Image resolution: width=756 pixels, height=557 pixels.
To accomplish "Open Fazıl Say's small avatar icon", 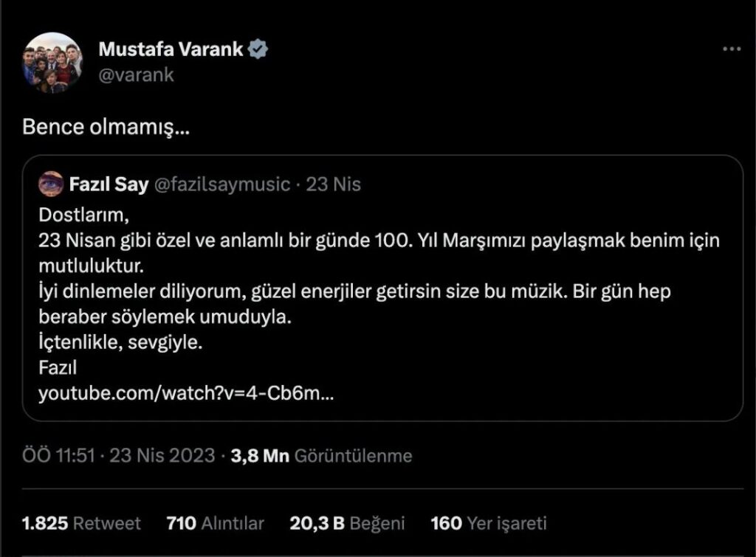I will click(x=51, y=184).
